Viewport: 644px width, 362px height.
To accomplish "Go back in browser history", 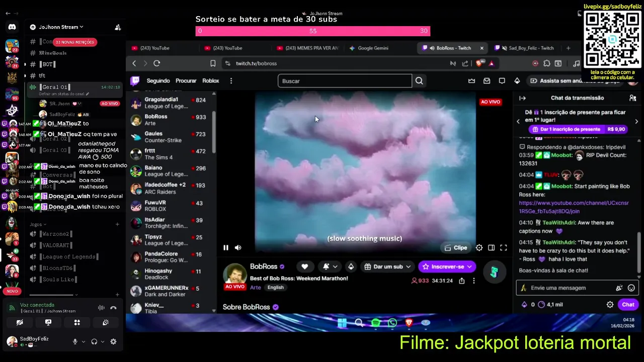I will (134, 63).
